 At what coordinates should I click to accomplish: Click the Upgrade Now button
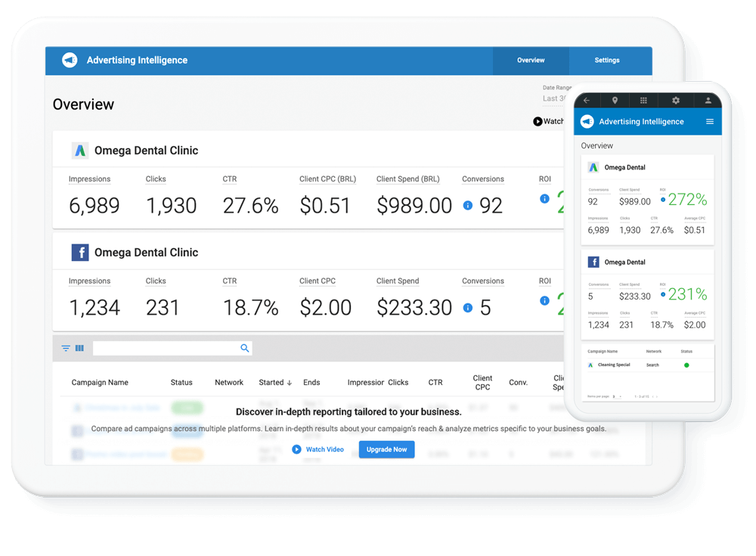pyautogui.click(x=386, y=449)
